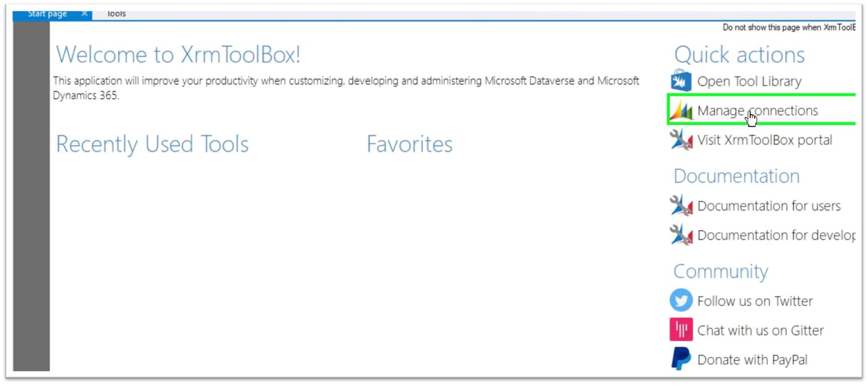The height and width of the screenshot is (385, 868).
Task: Click the 'Documentation' section heading
Action: pyautogui.click(x=736, y=176)
